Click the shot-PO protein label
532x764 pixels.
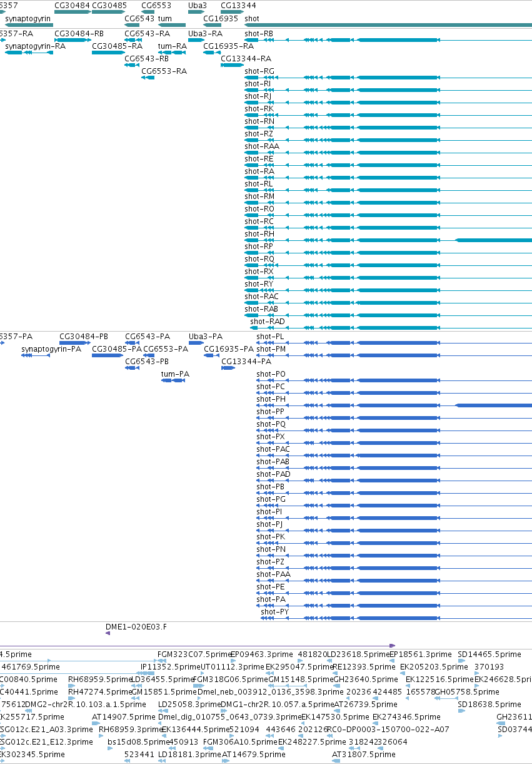coord(271,374)
